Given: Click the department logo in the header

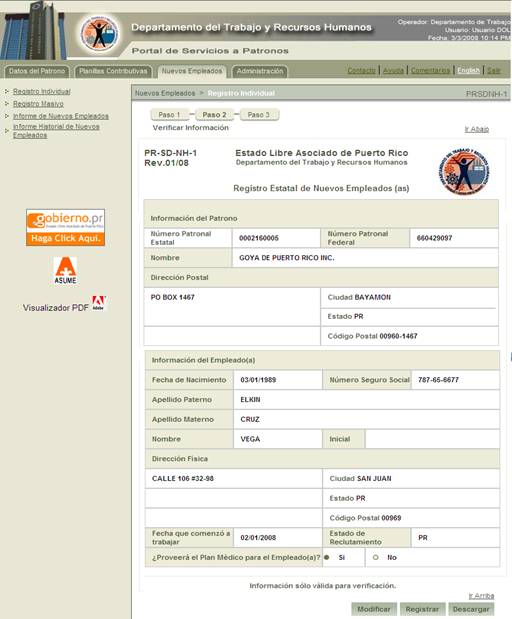Looking at the screenshot, I should [x=99, y=34].
